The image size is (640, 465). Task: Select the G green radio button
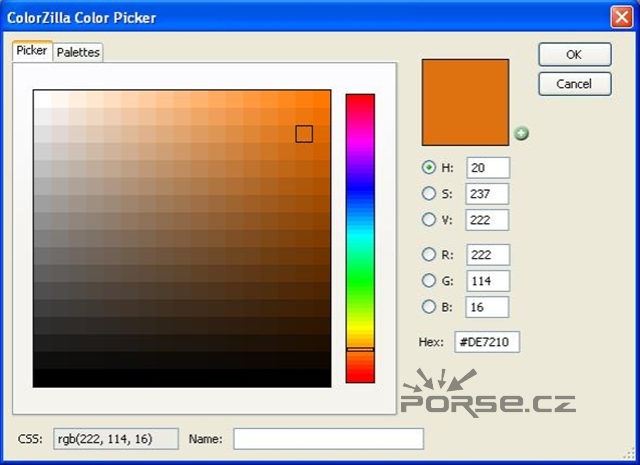pos(429,280)
